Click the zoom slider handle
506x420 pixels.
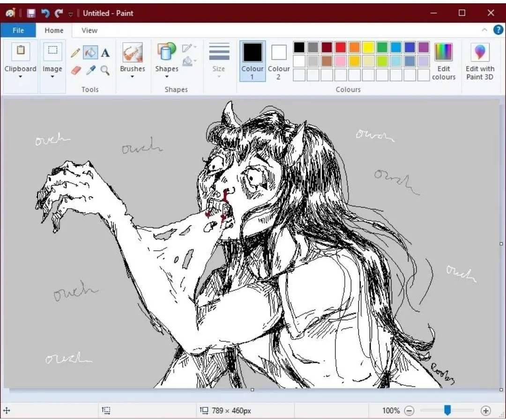point(447,410)
